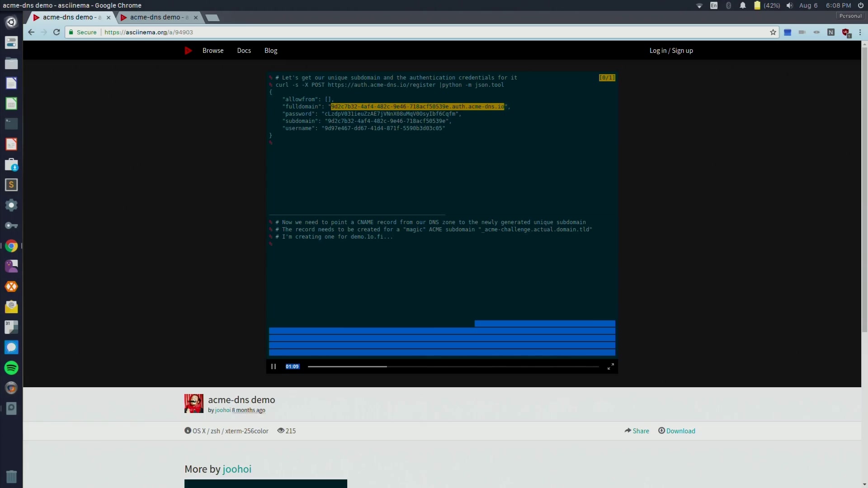The width and height of the screenshot is (868, 488).
Task: Click the highlighted fulldomain value in the terminal
Action: tap(417, 107)
